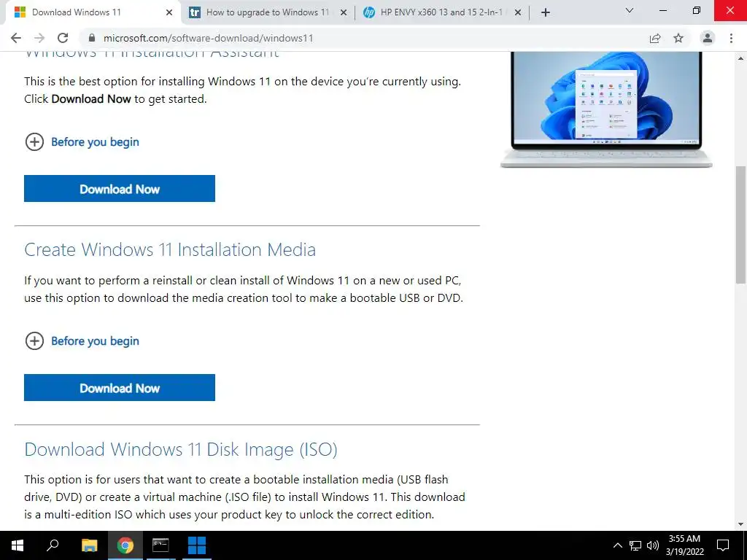Image resolution: width=747 pixels, height=560 pixels.
Task: Expand Before you begin under Installation Assistant
Action: click(82, 142)
